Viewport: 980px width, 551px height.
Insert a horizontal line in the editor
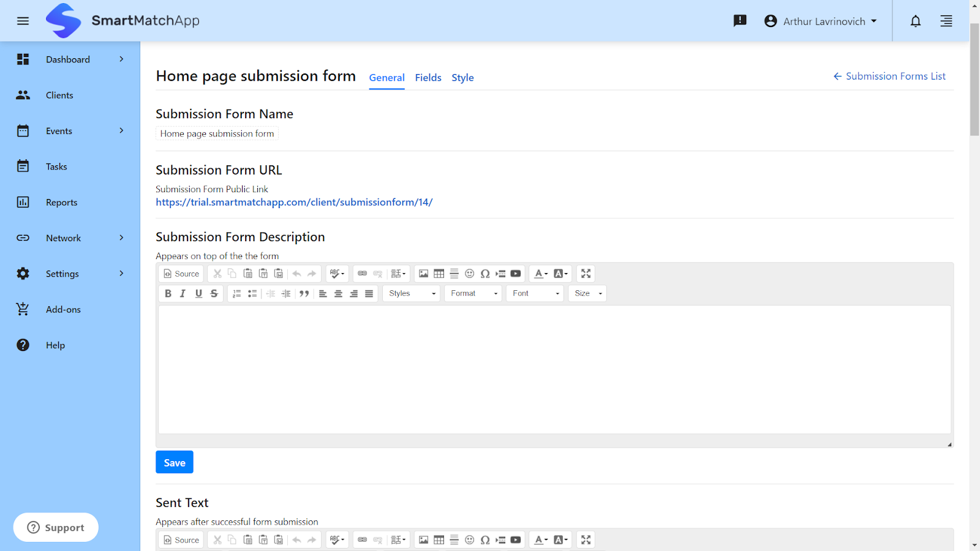(x=454, y=274)
